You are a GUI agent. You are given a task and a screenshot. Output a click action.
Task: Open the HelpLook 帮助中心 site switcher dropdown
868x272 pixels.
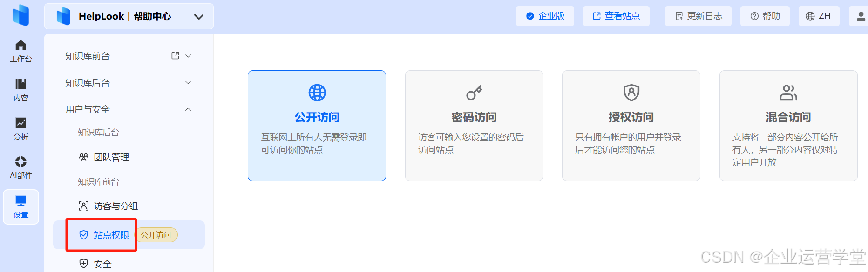click(x=129, y=16)
